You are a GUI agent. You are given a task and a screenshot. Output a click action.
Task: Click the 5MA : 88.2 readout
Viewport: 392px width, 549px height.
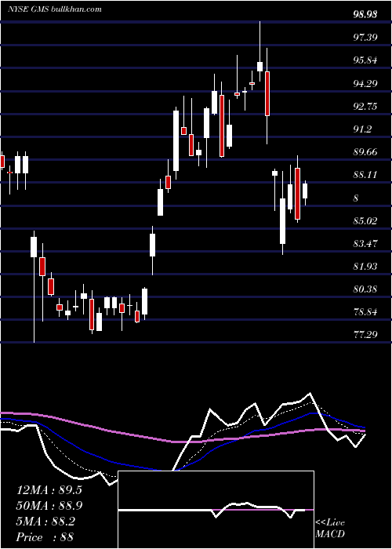(45, 522)
